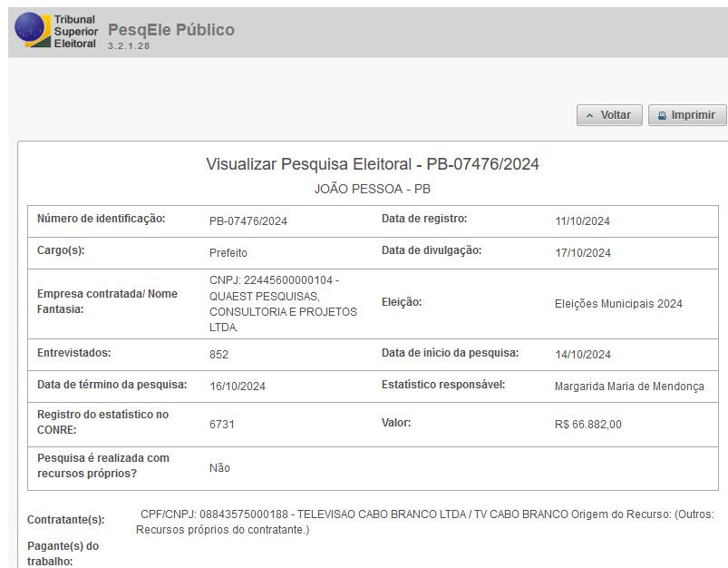Click the Eleições Municipais 2024 value
The width and height of the screenshot is (728, 568).
[618, 304]
